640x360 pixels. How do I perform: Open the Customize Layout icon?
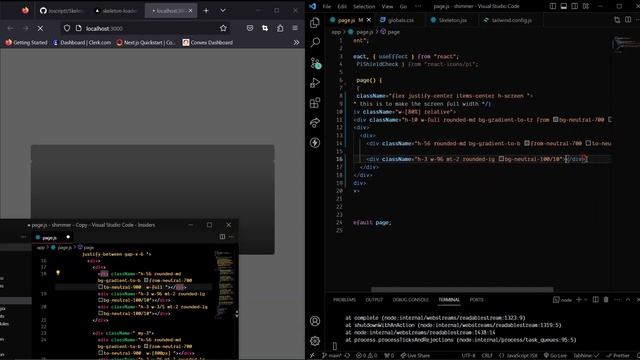586,6
